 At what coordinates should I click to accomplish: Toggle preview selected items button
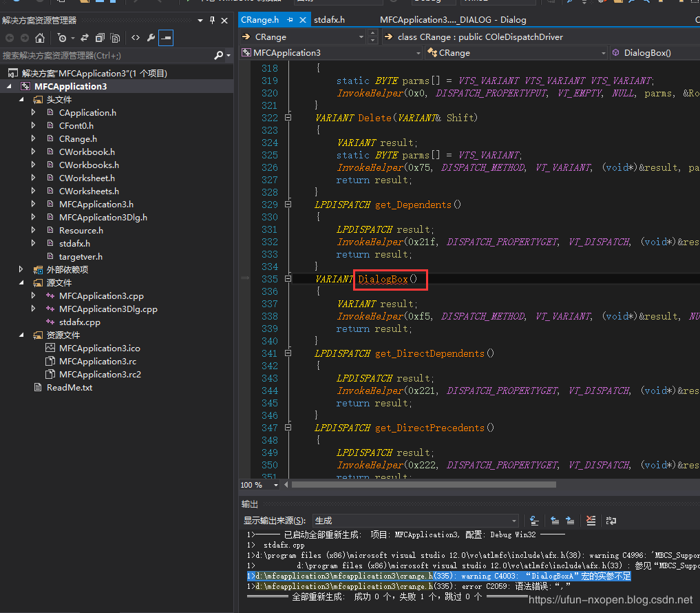click(165, 38)
